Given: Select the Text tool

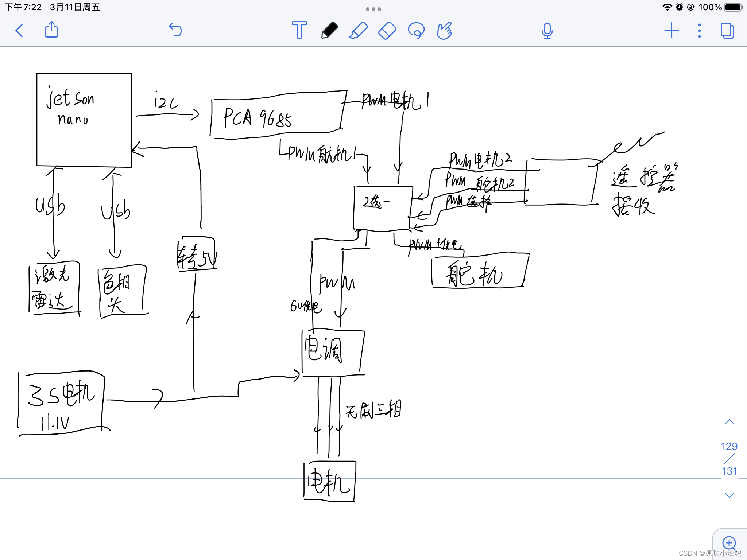Looking at the screenshot, I should pyautogui.click(x=299, y=30).
